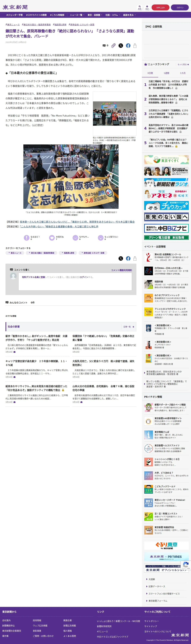The height and width of the screenshot is (644, 191).
Task: Follow the 東京ニュース category
Action: click(15, 253)
